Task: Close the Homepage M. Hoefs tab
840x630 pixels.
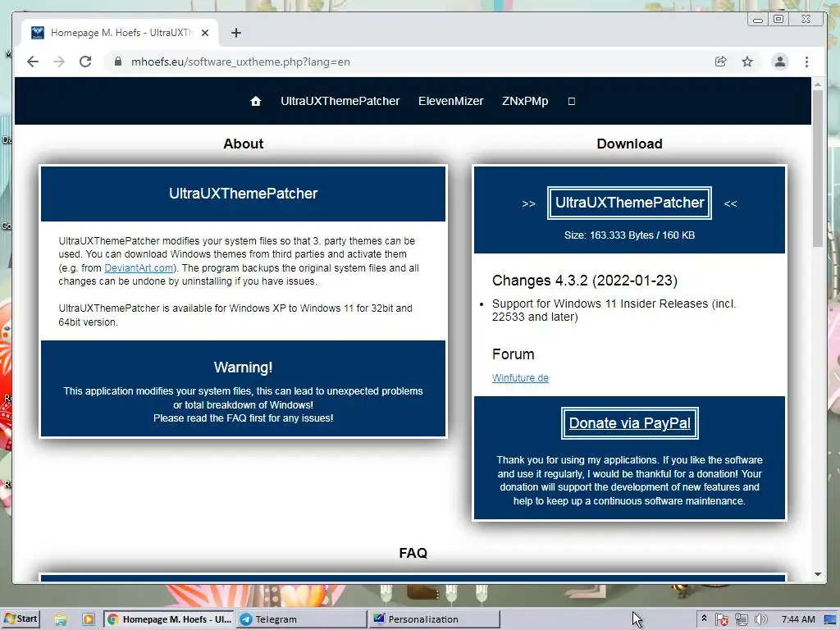Action: [x=204, y=33]
